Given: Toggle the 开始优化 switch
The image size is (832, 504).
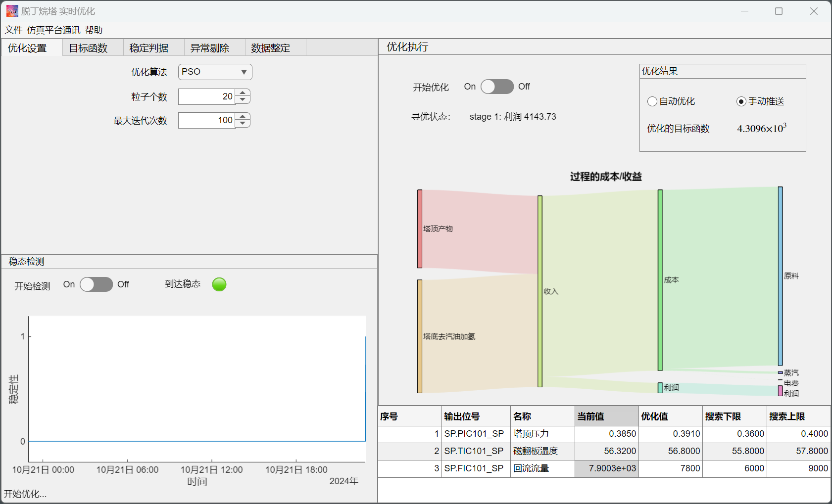Looking at the screenshot, I should click(497, 87).
